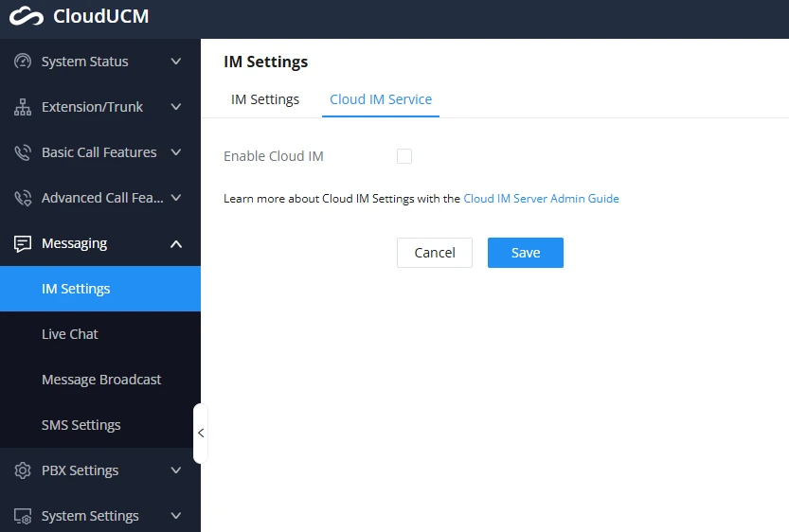This screenshot has width=789, height=532.
Task: Open SMS Settings in the sidebar
Action: pos(100,425)
